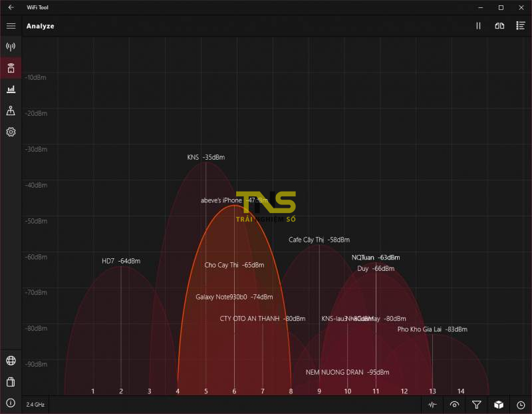Select the CTY OTO AN THANH label

point(262,319)
